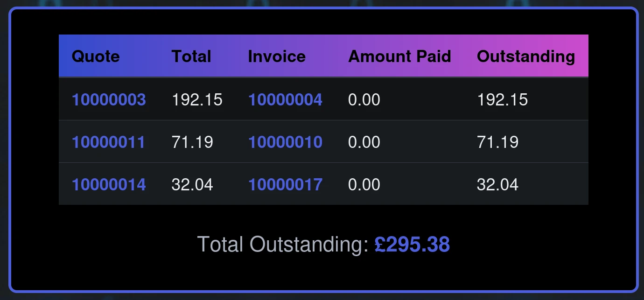This screenshot has width=644, height=300.
Task: Open quote 10000003 link
Action: [x=109, y=99]
